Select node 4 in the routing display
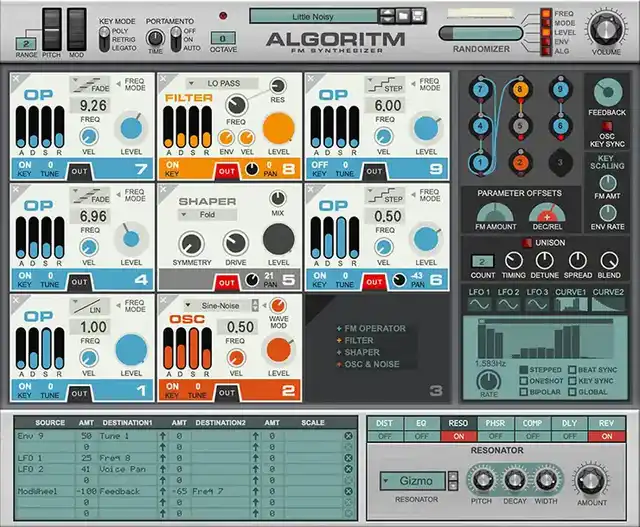The width and height of the screenshot is (640, 527). pyautogui.click(x=480, y=126)
